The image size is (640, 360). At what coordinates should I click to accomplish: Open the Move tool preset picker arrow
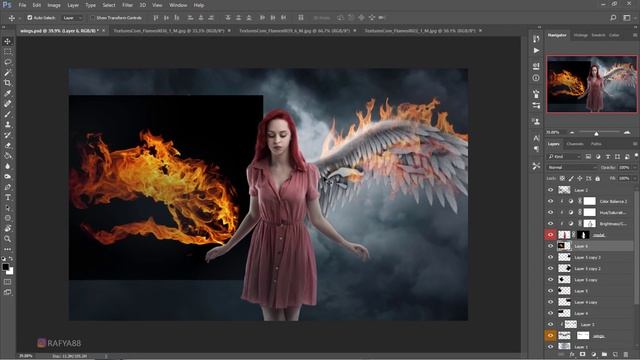coord(19,18)
